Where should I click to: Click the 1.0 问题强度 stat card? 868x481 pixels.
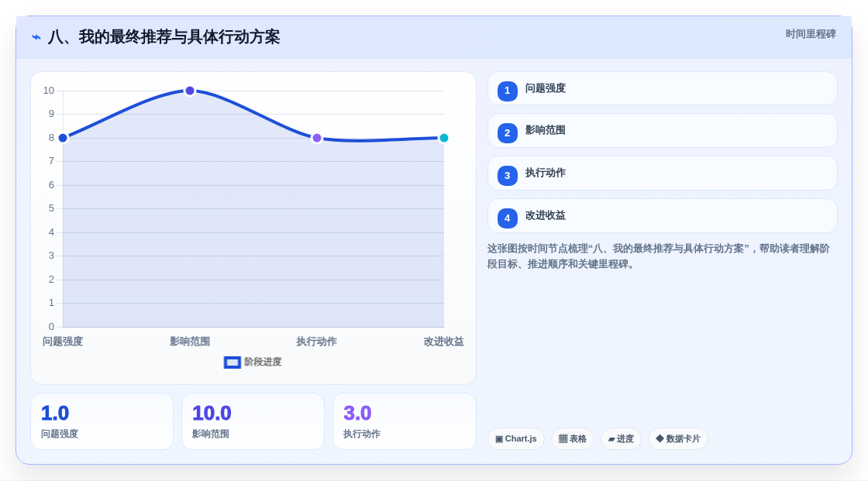(102, 421)
